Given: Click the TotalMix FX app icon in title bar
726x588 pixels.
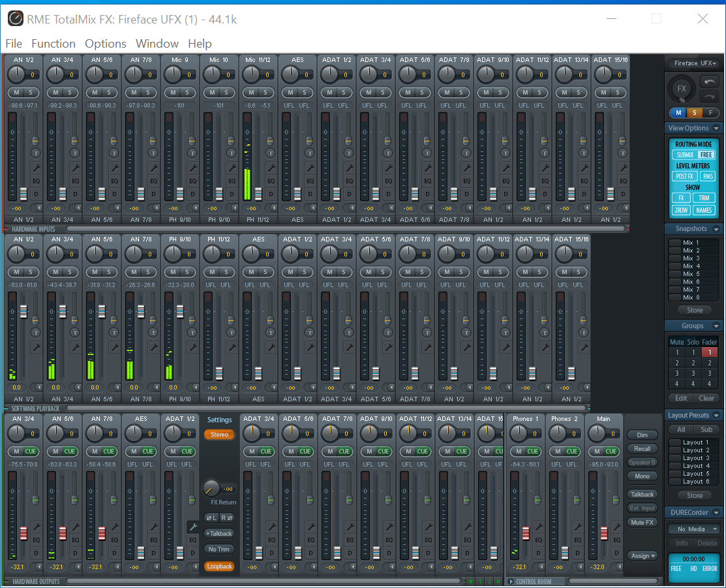Looking at the screenshot, I should [x=15, y=19].
